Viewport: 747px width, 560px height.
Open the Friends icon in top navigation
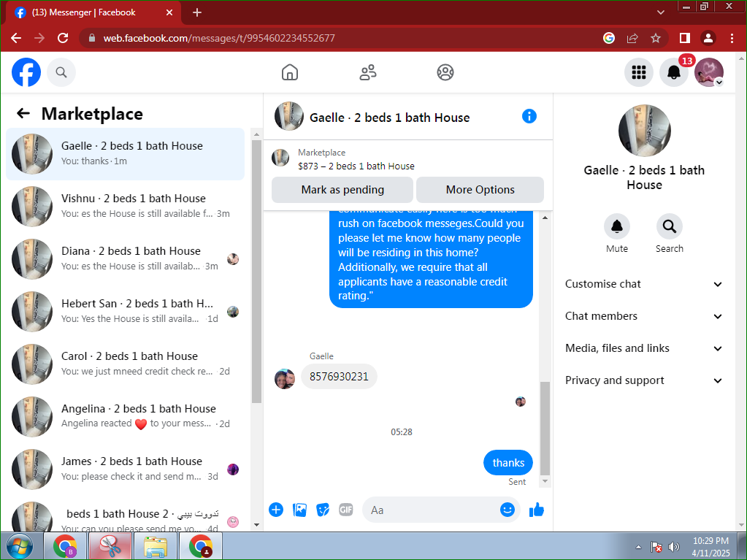(368, 72)
